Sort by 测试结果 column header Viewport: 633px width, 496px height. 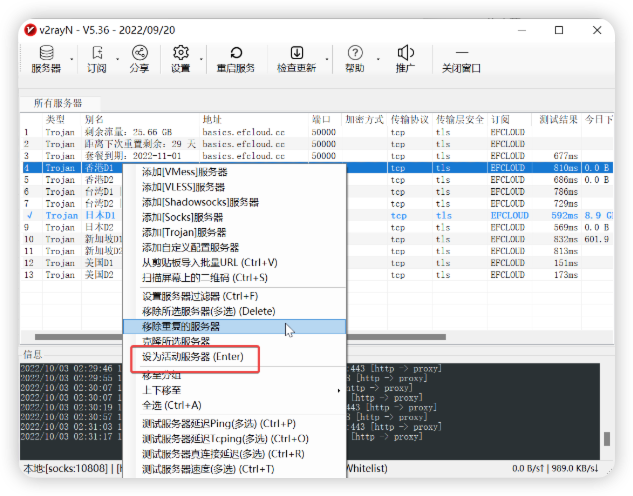pos(557,119)
